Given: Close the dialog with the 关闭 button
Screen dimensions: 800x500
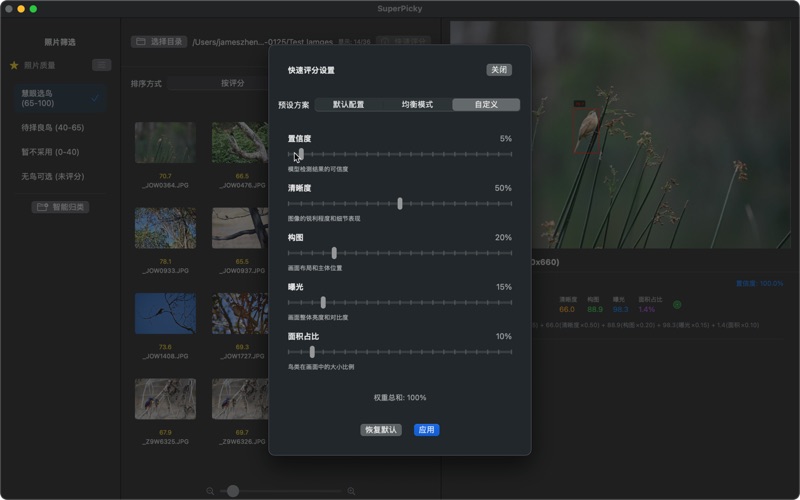Looking at the screenshot, I should pos(499,70).
